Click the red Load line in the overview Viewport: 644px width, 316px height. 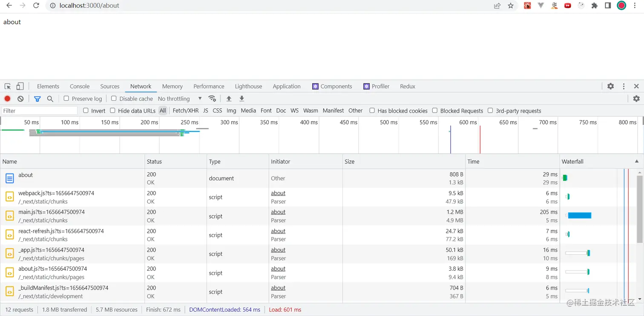[x=480, y=139]
